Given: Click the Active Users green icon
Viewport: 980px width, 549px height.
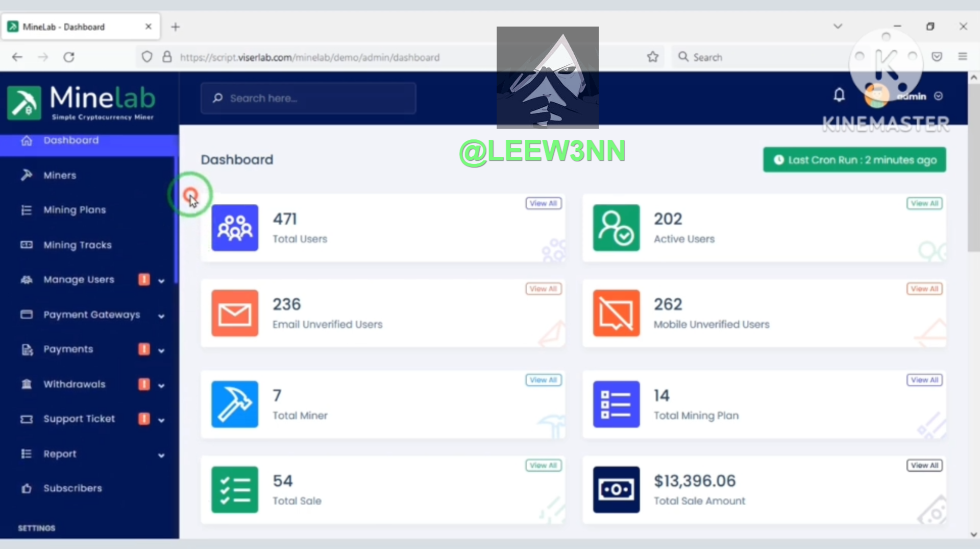Looking at the screenshot, I should click(x=616, y=228).
